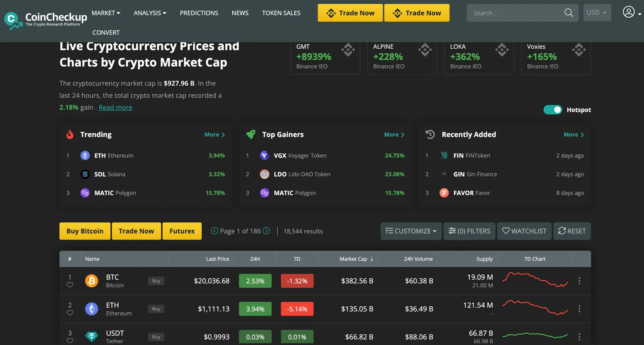Viewport: 644px width, 345px height.
Task: Click the Bitcoin logo in table row
Action: 92,281
